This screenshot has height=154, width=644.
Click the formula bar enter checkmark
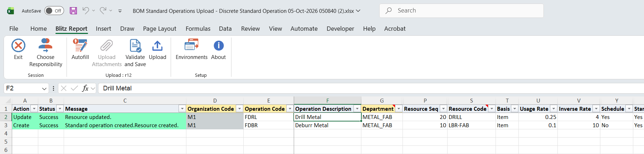[x=74, y=88]
